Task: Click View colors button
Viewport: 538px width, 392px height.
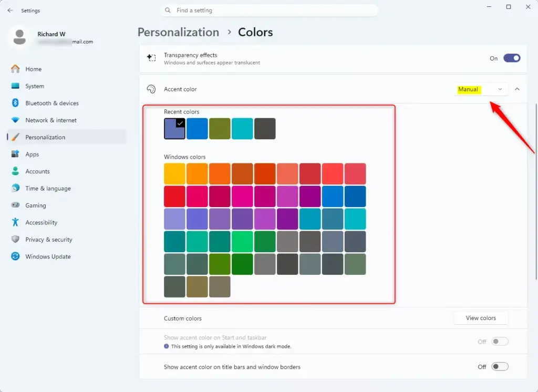Action: (x=481, y=318)
